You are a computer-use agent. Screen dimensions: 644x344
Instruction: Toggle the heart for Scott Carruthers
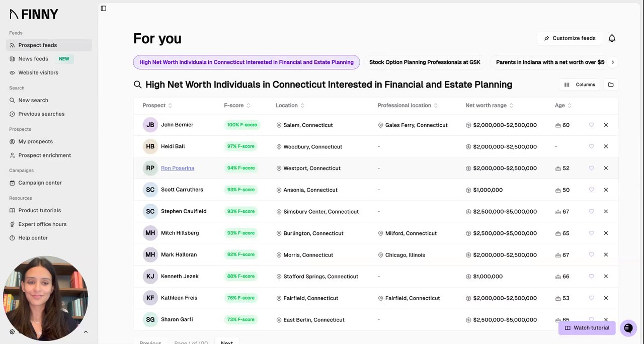tap(591, 190)
